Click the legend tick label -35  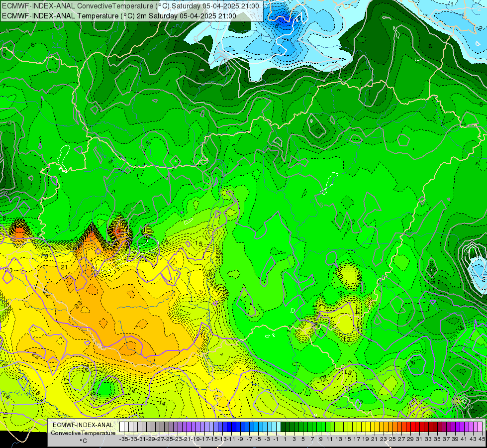point(124,439)
